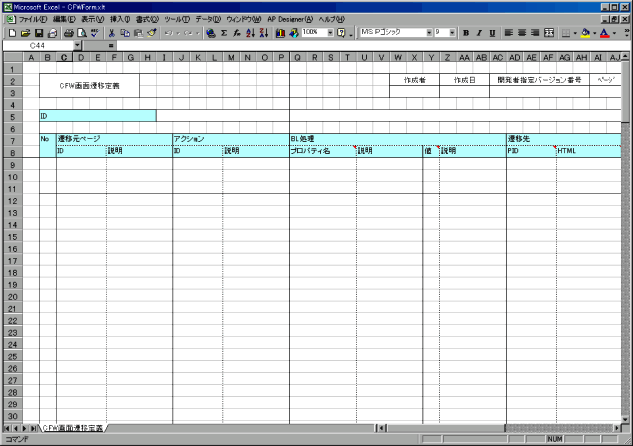Open the font name dropdown
Viewport: 633px width, 446px height.
[x=429, y=33]
